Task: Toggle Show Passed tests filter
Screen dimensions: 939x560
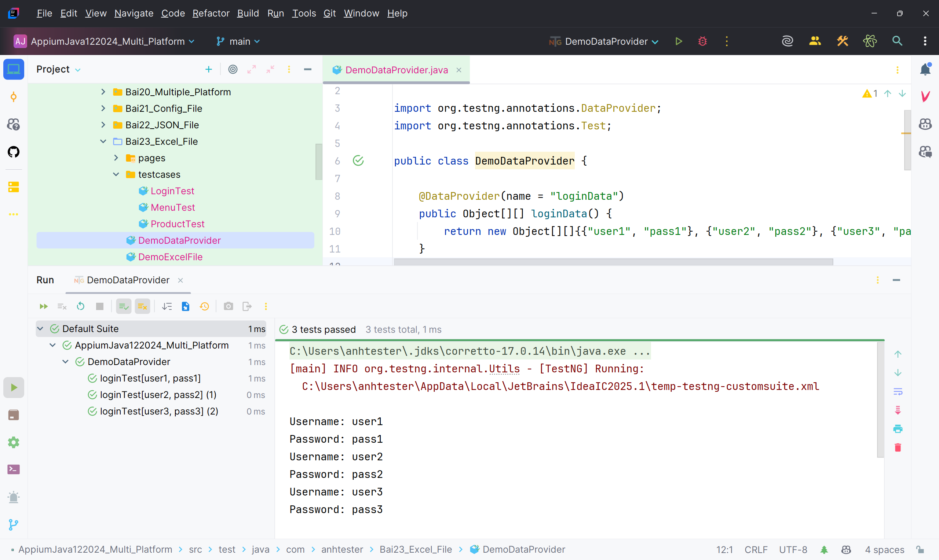Action: click(x=124, y=306)
